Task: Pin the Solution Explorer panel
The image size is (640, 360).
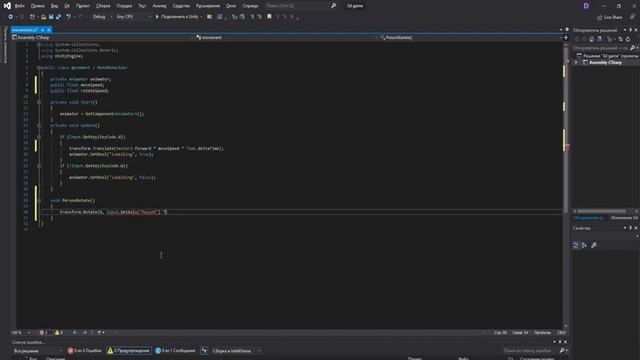Action: [x=630, y=30]
